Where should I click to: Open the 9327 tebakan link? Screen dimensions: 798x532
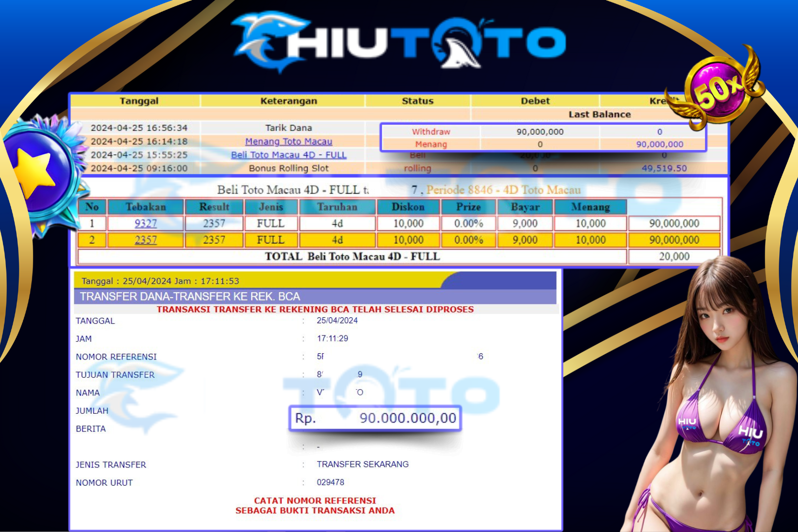(x=146, y=224)
